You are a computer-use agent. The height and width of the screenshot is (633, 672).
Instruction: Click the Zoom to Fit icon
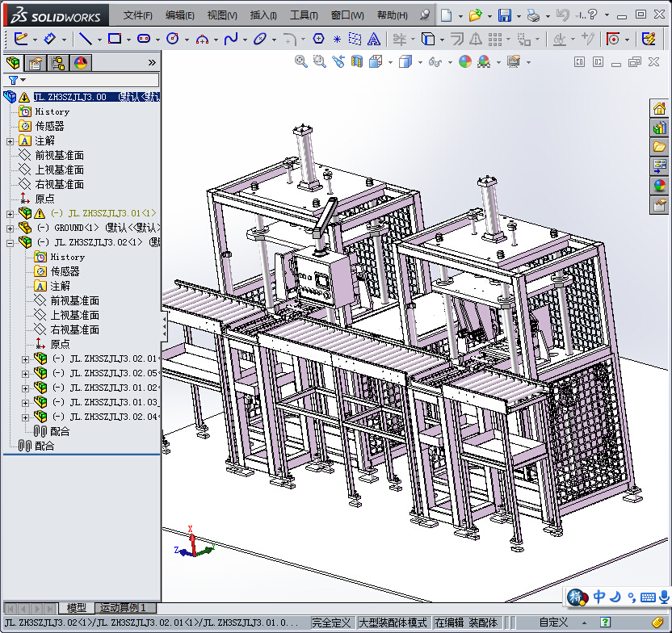tap(300, 61)
